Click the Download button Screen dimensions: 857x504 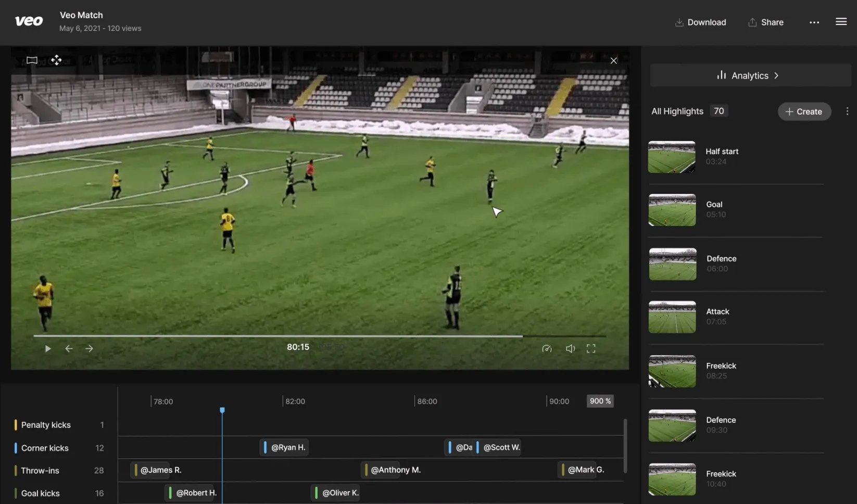click(700, 22)
